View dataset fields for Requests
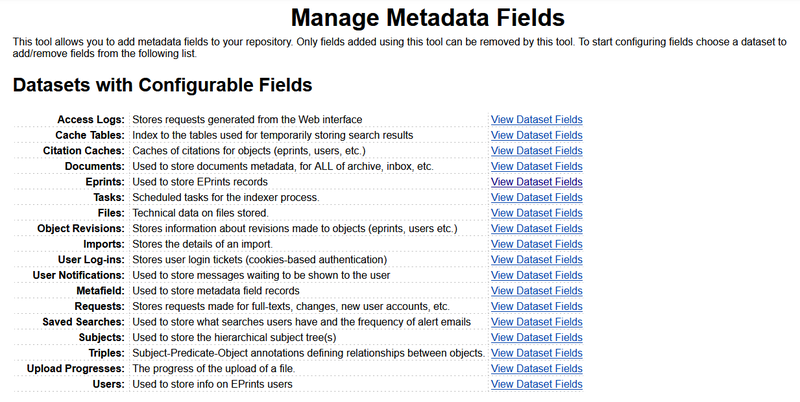The height and width of the screenshot is (402, 800). [536, 306]
